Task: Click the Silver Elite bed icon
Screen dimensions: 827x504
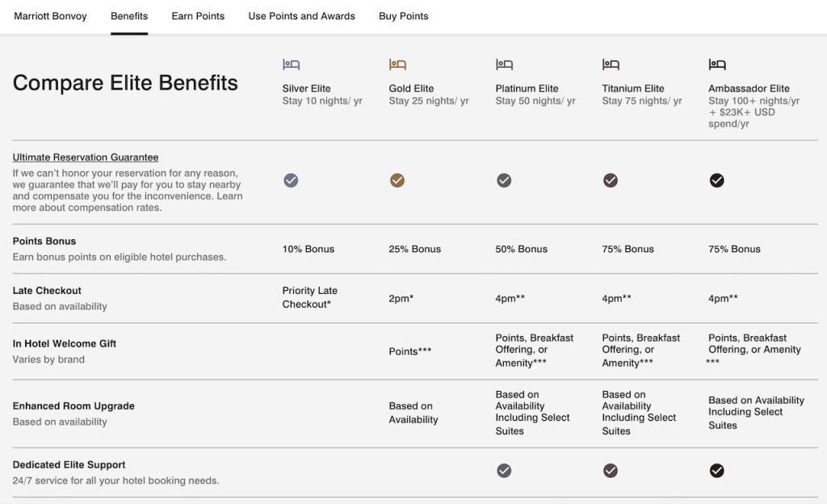Action: [x=291, y=65]
